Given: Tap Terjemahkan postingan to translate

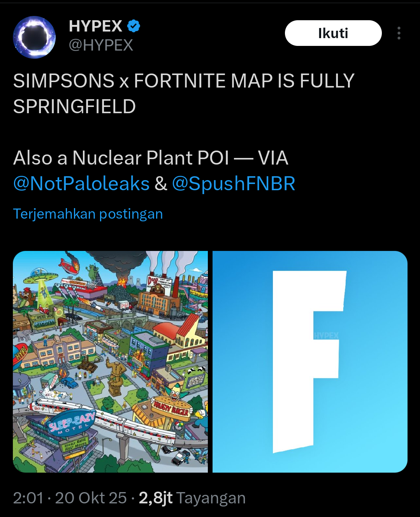Looking at the screenshot, I should (88, 214).
